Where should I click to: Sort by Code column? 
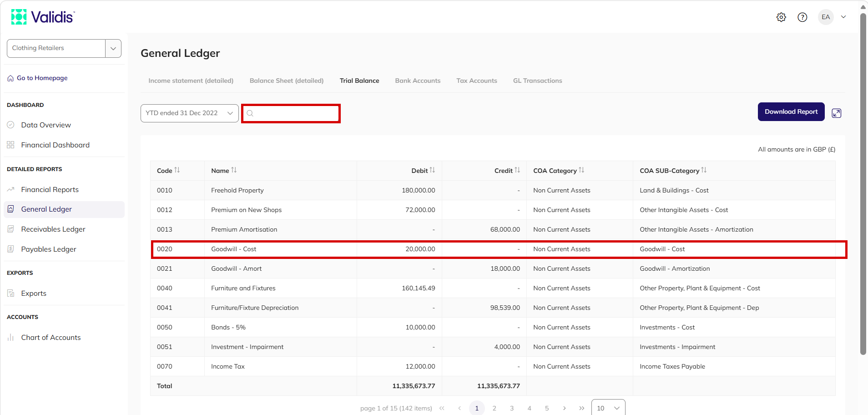(177, 170)
